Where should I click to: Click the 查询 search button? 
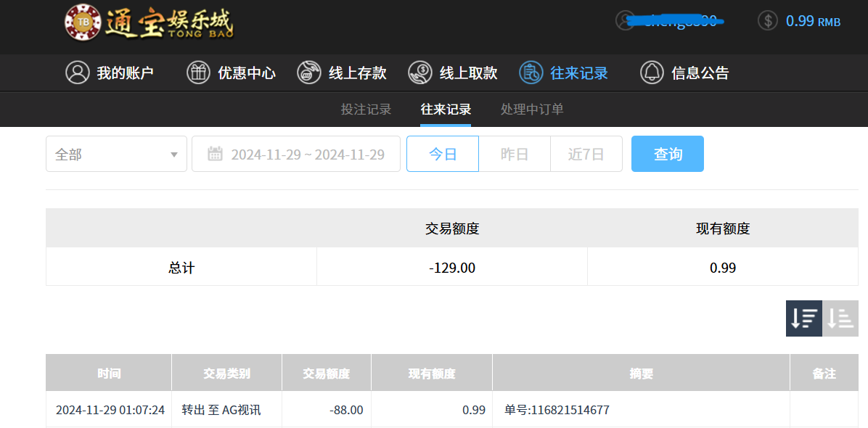(667, 154)
